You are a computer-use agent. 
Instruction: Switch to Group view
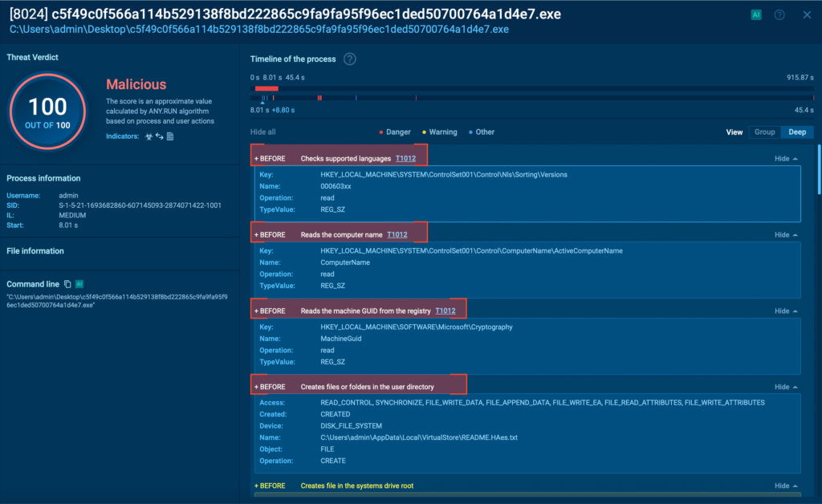pos(764,132)
